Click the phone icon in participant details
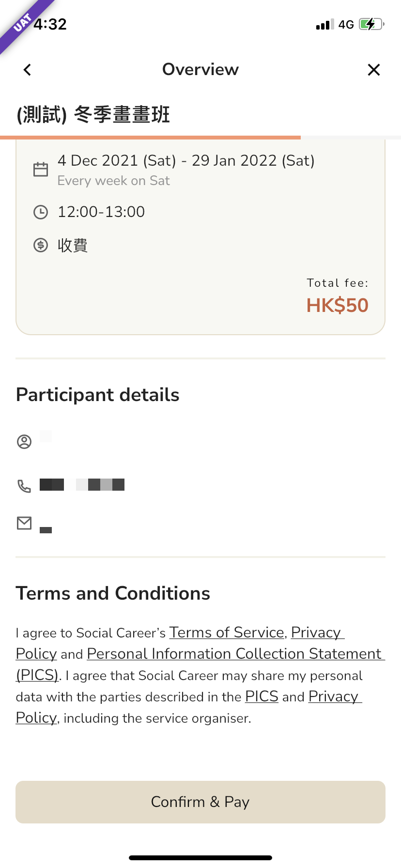Viewport: 401px width, 868px height. pos(24,486)
